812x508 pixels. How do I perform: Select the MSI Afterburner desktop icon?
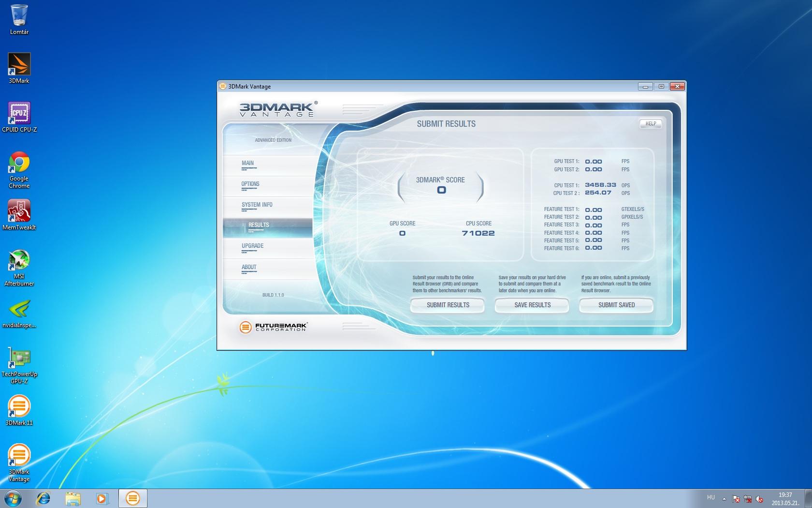(19, 268)
